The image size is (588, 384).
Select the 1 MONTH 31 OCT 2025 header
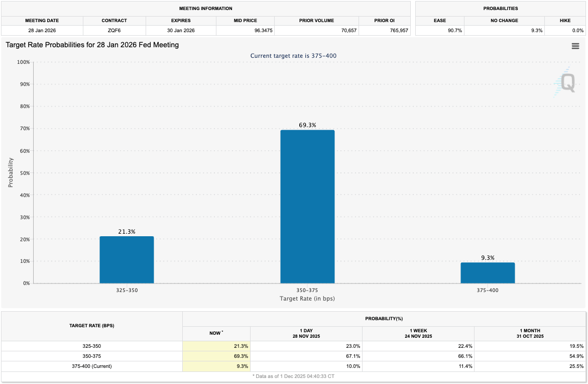pos(531,333)
